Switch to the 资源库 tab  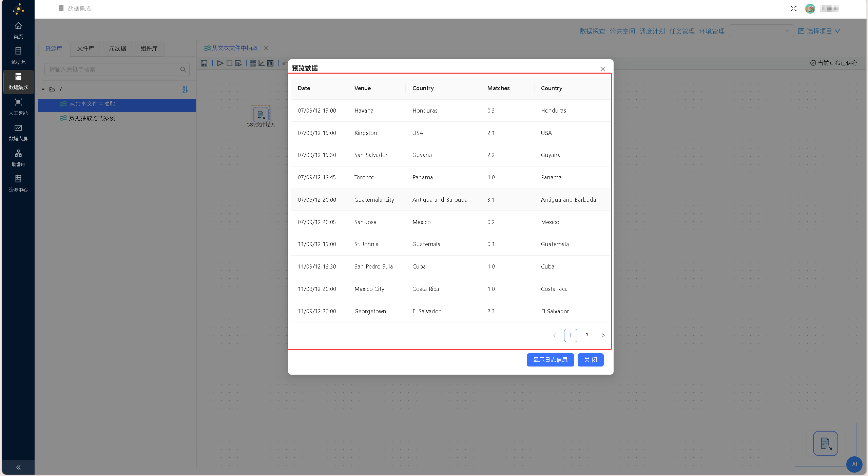click(54, 48)
